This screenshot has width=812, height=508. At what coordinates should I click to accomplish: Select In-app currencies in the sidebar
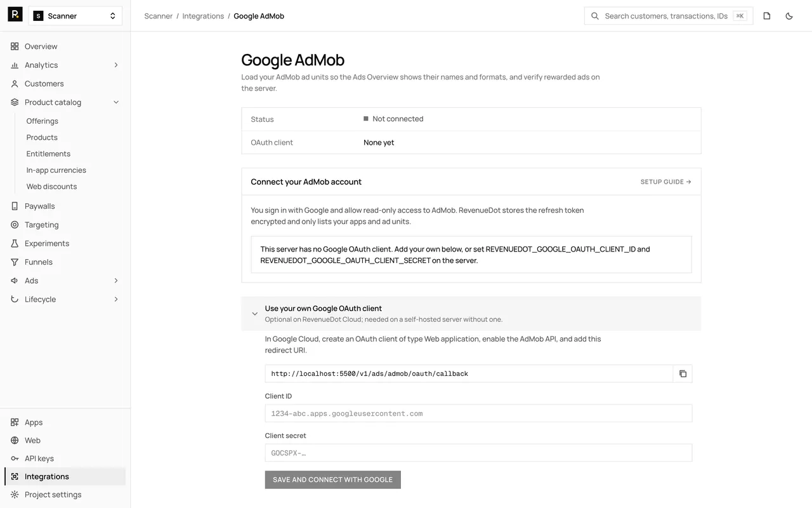[x=56, y=170]
